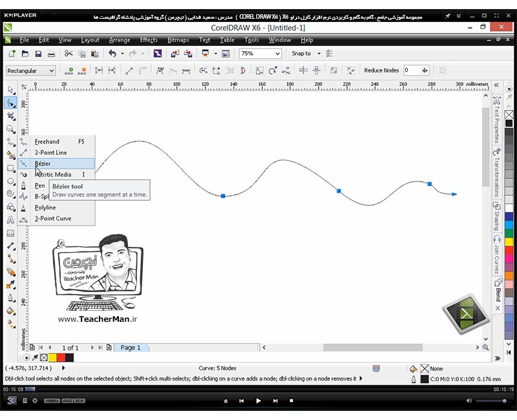
Task: Skip to next track in KMPlayer
Action: pos(275,401)
